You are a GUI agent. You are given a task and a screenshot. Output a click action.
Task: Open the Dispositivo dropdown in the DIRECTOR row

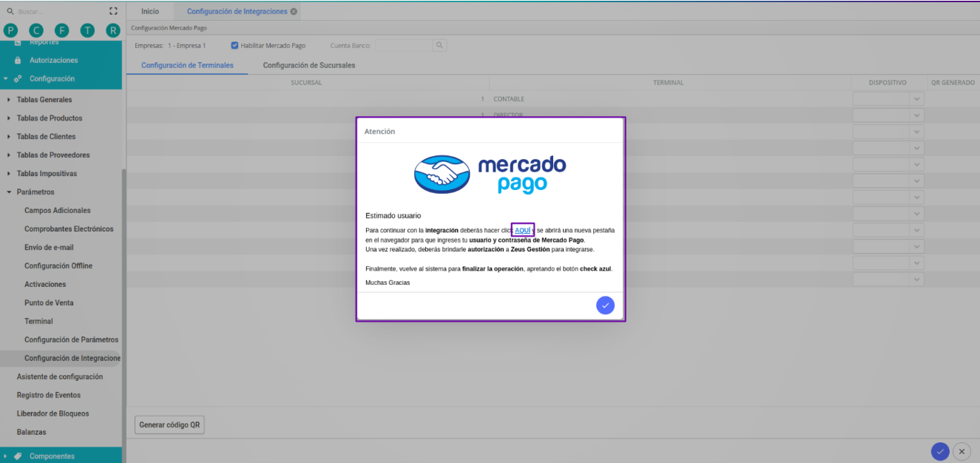[x=917, y=115]
